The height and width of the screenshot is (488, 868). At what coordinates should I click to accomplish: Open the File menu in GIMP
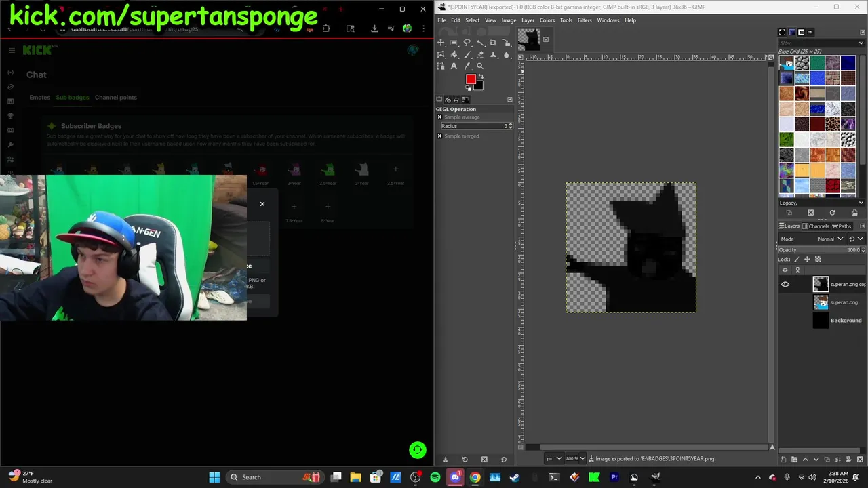pyautogui.click(x=441, y=20)
